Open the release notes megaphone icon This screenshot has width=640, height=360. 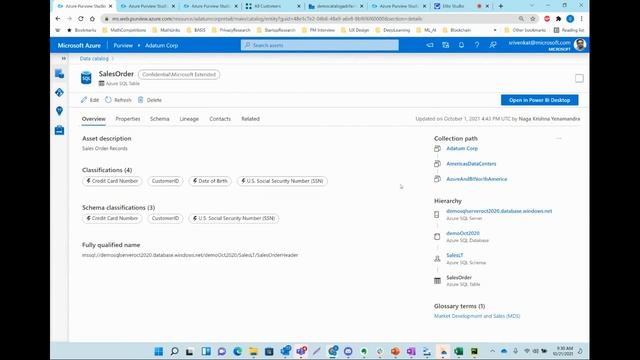point(430,45)
